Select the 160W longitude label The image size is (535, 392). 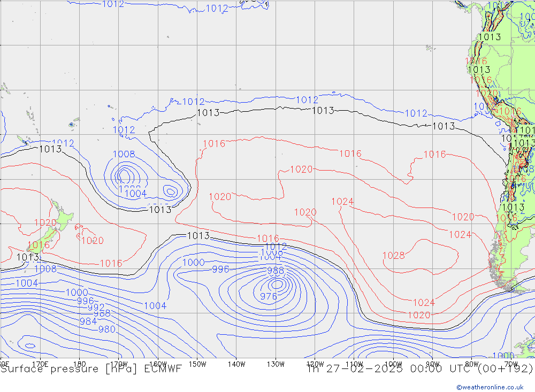click(158, 364)
